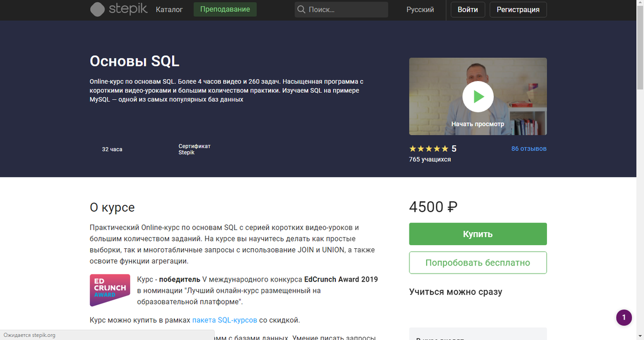The width and height of the screenshot is (644, 340).
Task: Click Попробовать бесплатно button
Action: (478, 263)
